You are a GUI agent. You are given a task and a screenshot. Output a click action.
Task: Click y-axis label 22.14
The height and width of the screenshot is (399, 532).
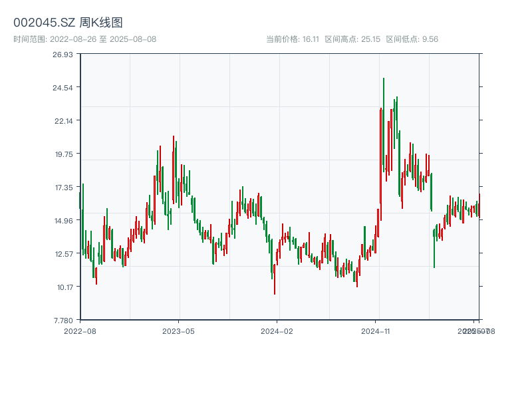pos(64,121)
